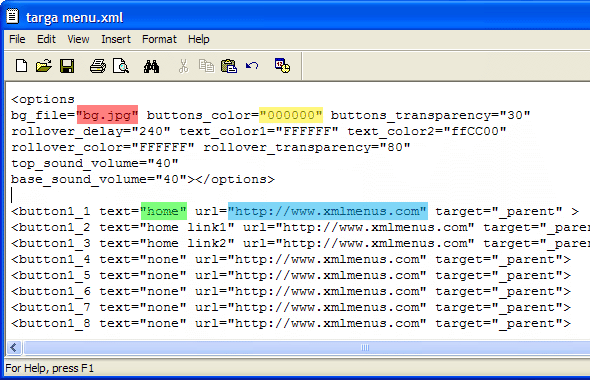Click the <button1_4 tag name
590x380 pixels.
click(51, 260)
